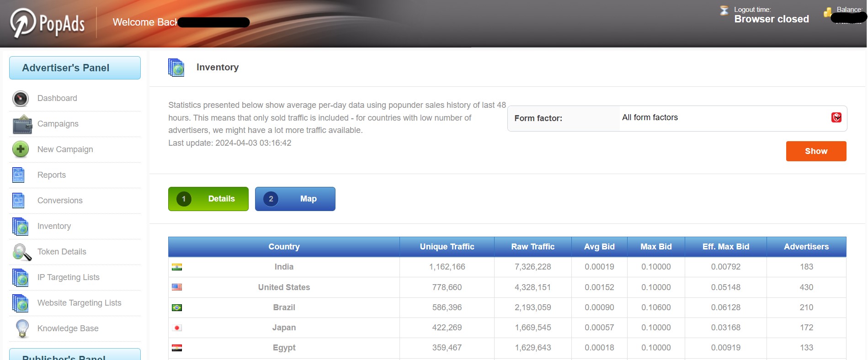Click the Advertiser's Panel header

(x=75, y=68)
